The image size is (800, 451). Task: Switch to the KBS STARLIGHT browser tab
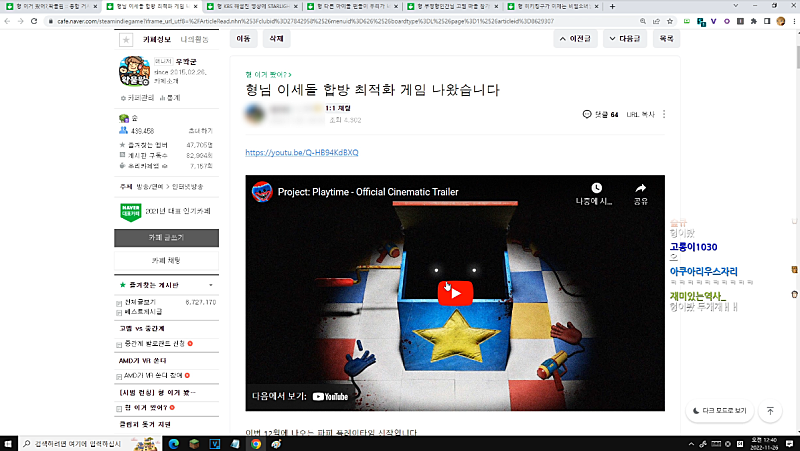click(x=252, y=6)
